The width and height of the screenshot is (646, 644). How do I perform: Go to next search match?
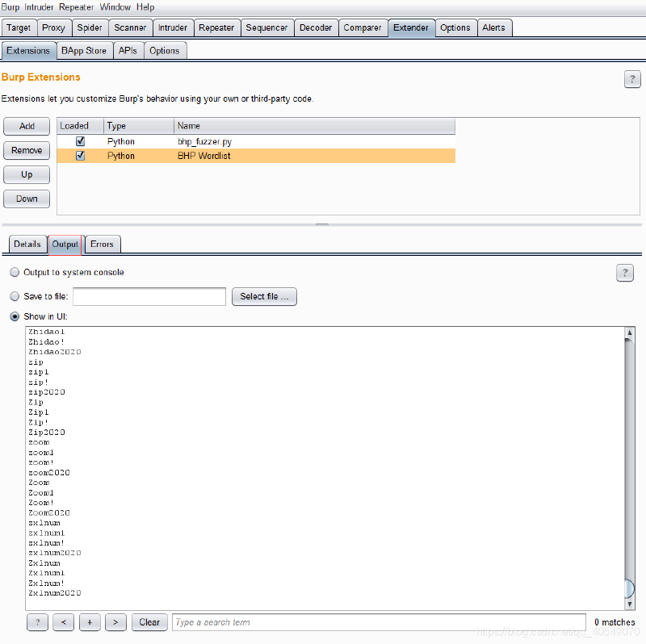point(115,622)
